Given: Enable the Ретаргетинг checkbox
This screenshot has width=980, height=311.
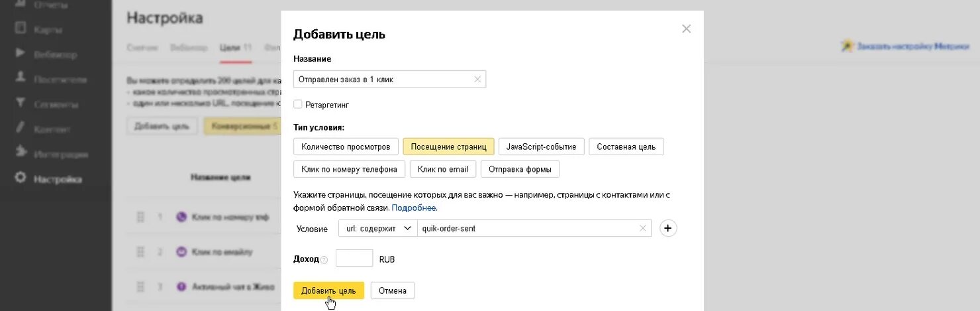Looking at the screenshot, I should click(x=298, y=104).
